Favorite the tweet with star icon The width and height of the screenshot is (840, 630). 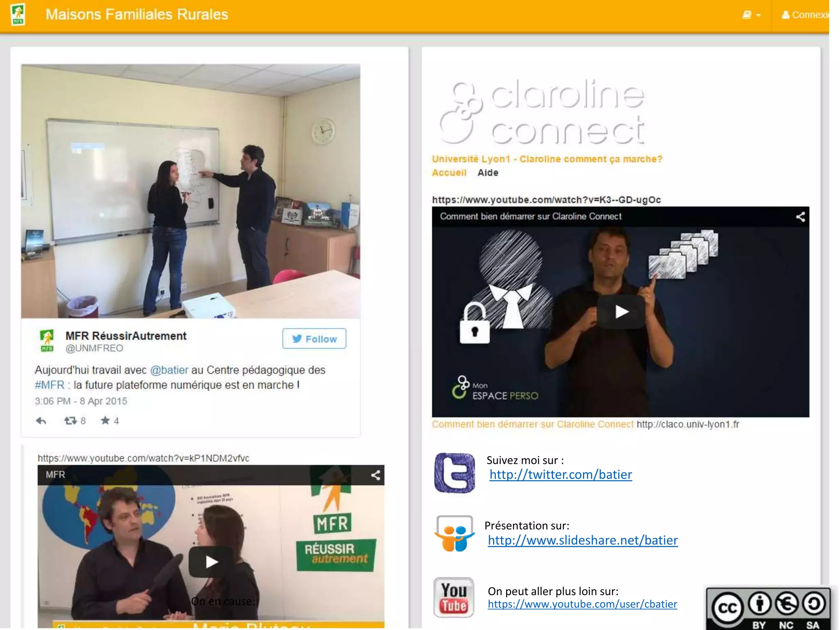(105, 420)
